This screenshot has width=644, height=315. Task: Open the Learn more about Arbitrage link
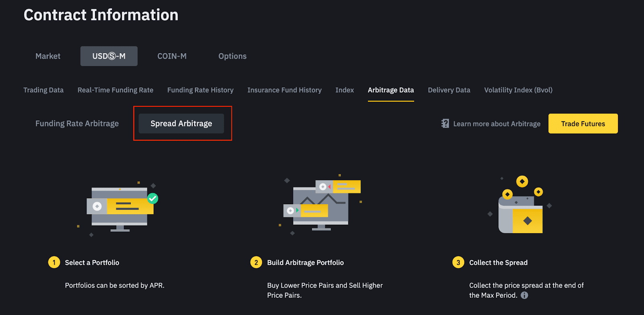point(497,124)
